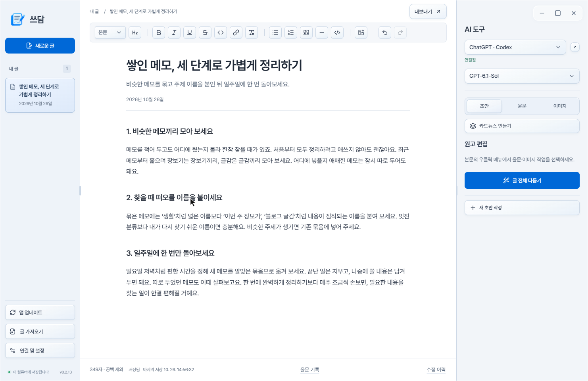Screen dimensions: 588x381
Task: Undo the last edit
Action: 385,33
